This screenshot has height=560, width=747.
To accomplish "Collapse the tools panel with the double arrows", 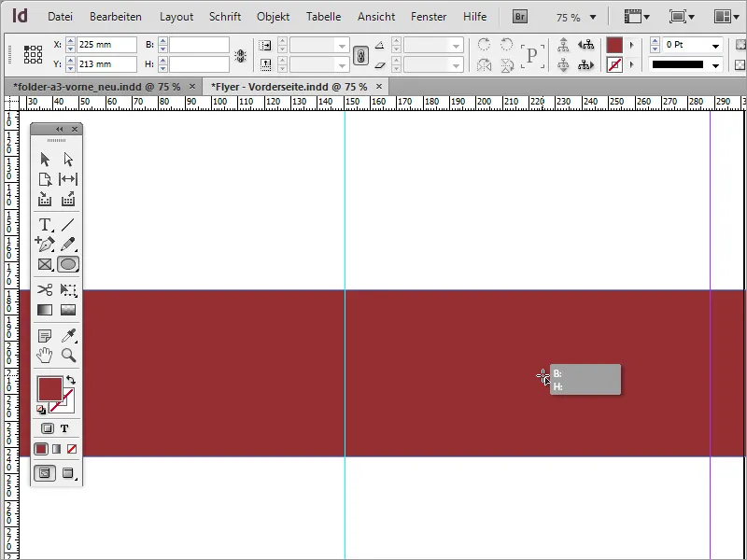I will 60,129.
